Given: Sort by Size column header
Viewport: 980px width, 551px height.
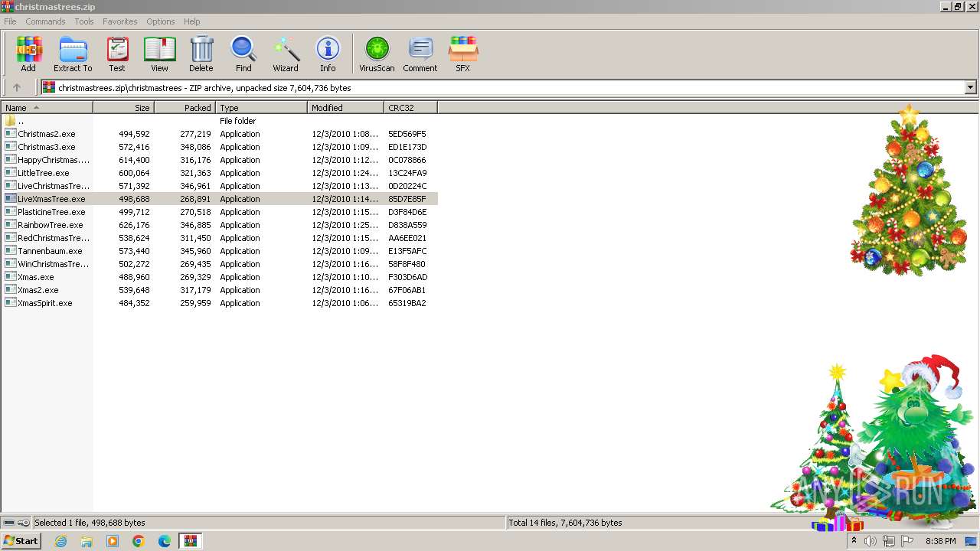Looking at the screenshot, I should pyautogui.click(x=123, y=108).
